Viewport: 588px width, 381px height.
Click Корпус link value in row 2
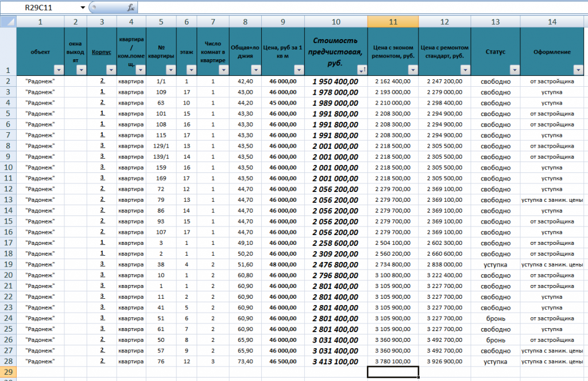click(102, 81)
